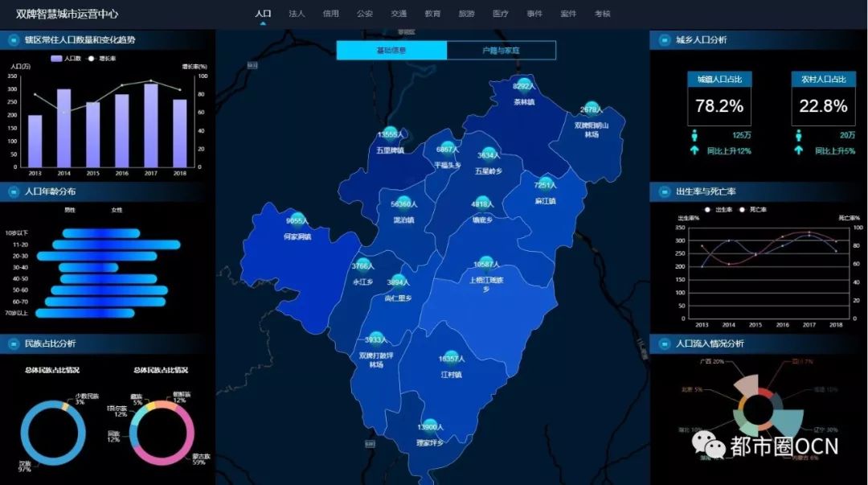Select the 塘底乡 4818人 map marker
The width and height of the screenshot is (868, 485).
pos(482,203)
